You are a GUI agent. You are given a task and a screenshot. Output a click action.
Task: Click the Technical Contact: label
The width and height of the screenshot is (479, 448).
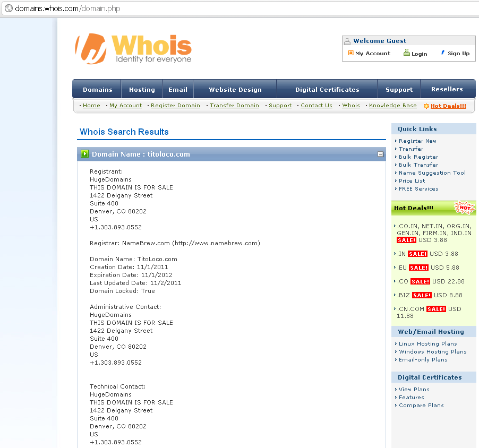(x=117, y=386)
